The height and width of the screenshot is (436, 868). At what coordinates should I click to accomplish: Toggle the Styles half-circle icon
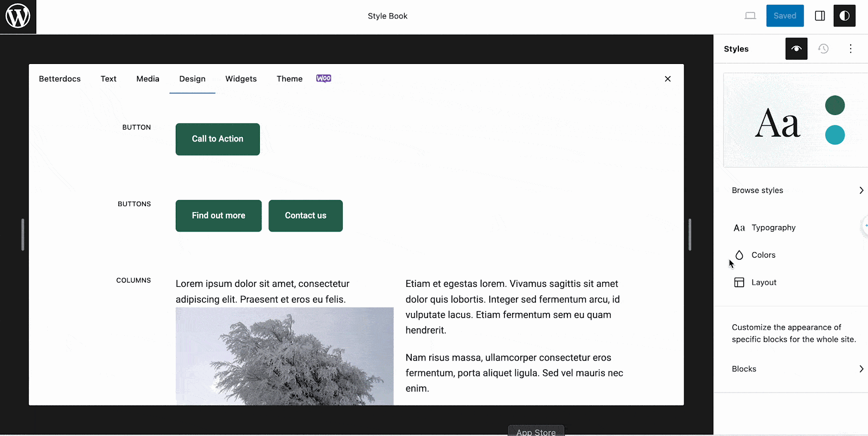tap(845, 16)
